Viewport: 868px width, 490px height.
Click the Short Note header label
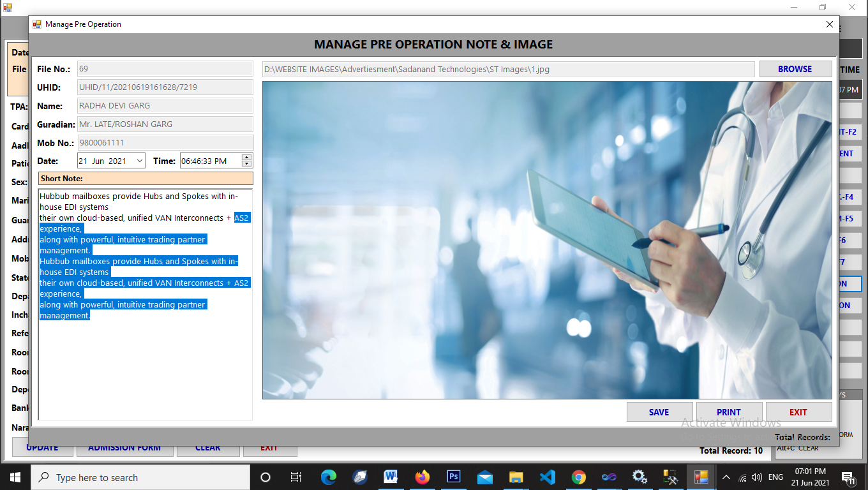tap(146, 179)
